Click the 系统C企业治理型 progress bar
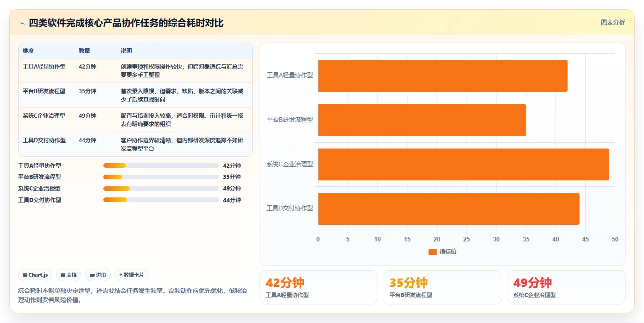Screen dimensions: 644x323 pyautogui.click(x=161, y=189)
